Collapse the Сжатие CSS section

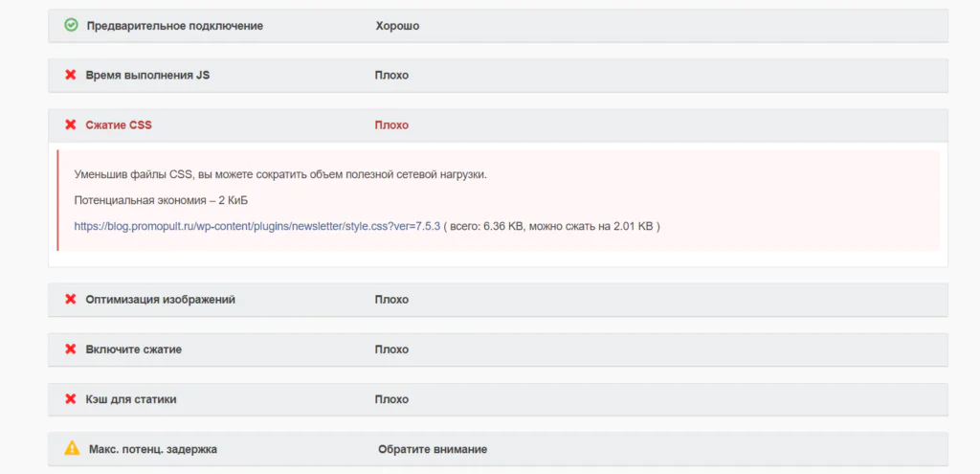tap(498, 125)
